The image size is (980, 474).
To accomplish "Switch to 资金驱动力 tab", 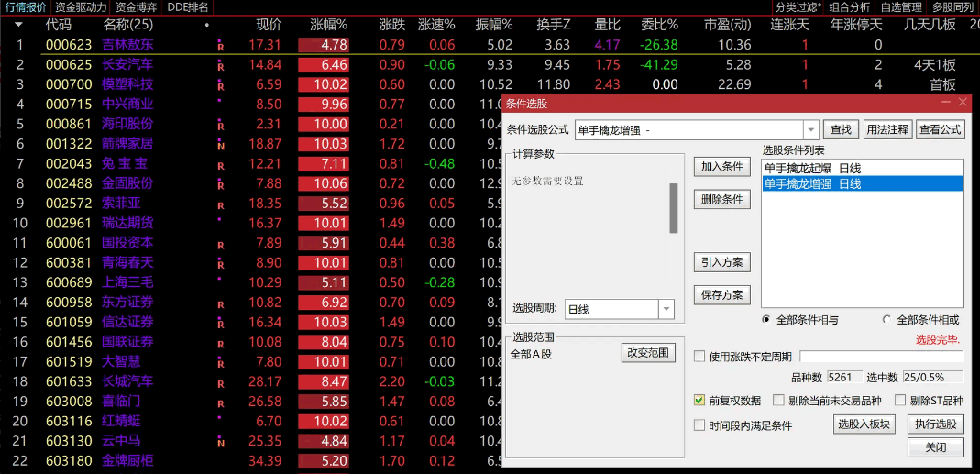I will tap(80, 7).
